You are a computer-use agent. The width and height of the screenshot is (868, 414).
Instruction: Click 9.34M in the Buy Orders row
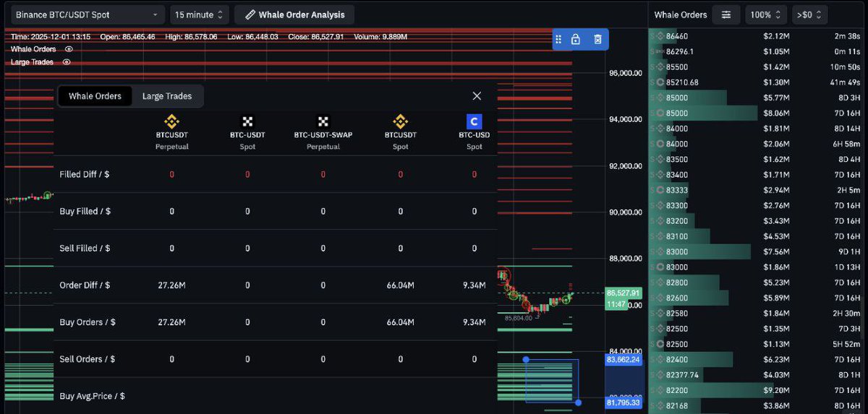[475, 322]
